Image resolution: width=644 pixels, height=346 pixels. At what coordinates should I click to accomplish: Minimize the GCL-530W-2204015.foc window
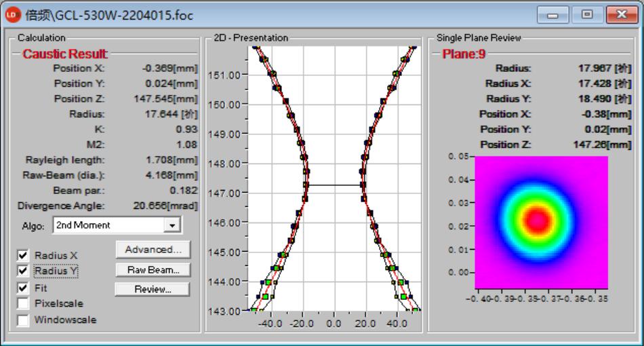pyautogui.click(x=553, y=14)
